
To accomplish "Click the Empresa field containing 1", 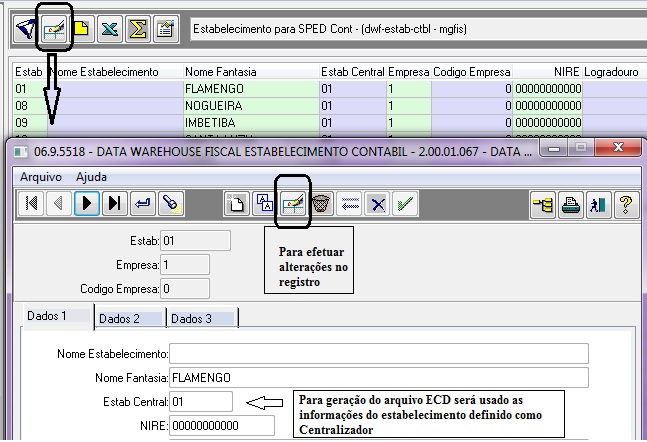I will [185, 265].
